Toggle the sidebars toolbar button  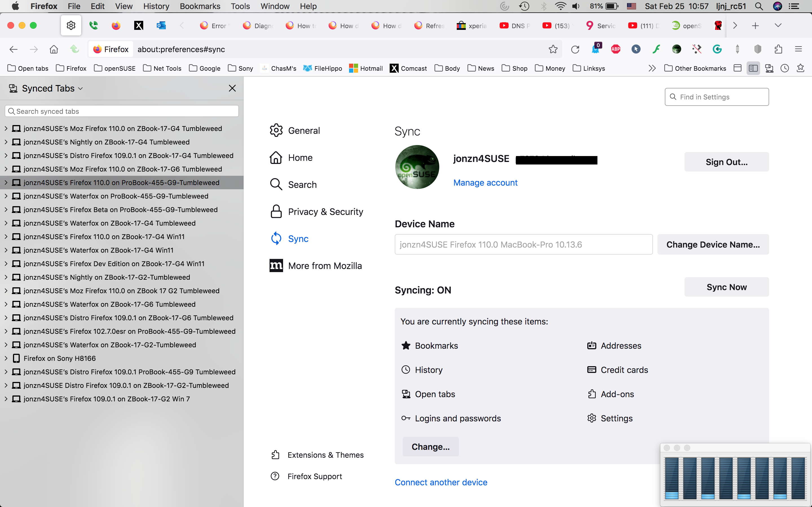(753, 68)
